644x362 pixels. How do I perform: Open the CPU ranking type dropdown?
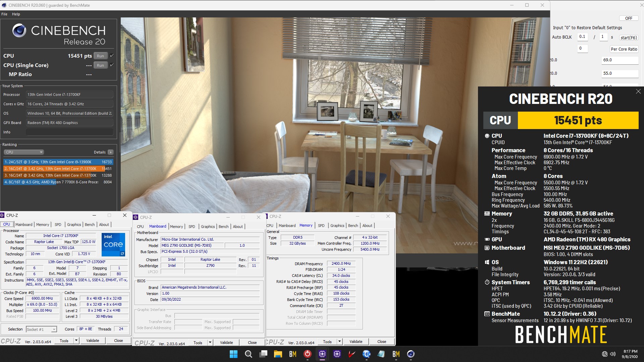(x=24, y=152)
